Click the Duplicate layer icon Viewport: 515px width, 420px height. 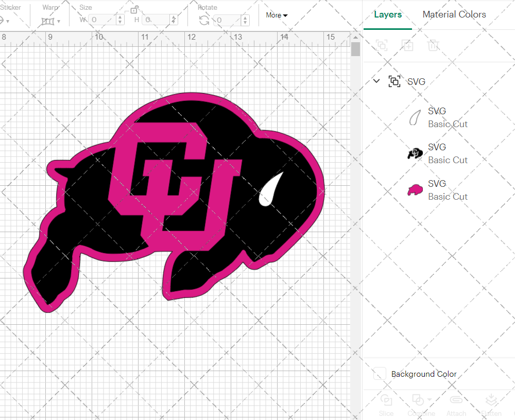click(407, 45)
